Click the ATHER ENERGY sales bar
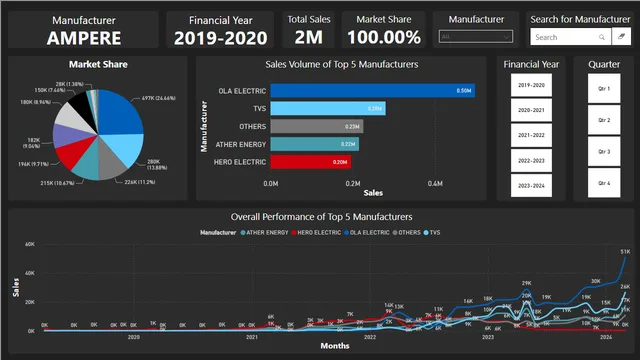This screenshot has height=360, width=640. click(315, 144)
